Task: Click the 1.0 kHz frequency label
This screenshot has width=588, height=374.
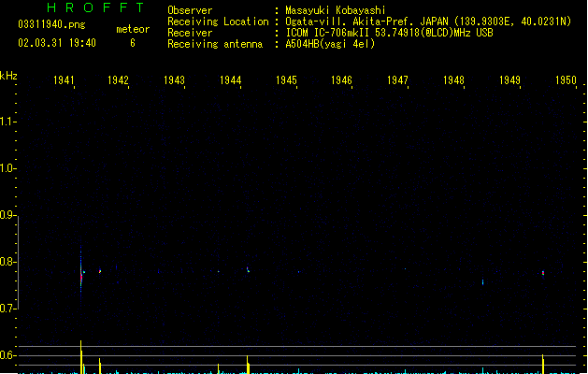Action: (7, 168)
